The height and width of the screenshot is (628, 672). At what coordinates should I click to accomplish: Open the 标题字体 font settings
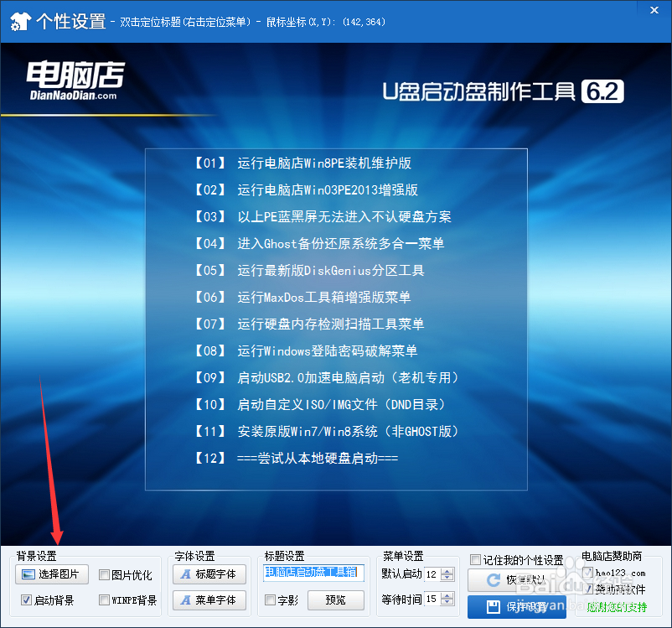pyautogui.click(x=209, y=574)
